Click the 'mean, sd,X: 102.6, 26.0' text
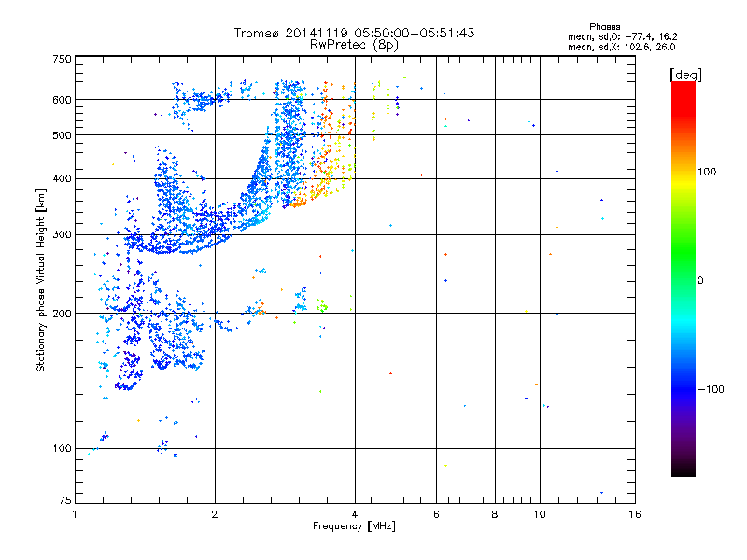The image size is (747, 560). coord(621,47)
